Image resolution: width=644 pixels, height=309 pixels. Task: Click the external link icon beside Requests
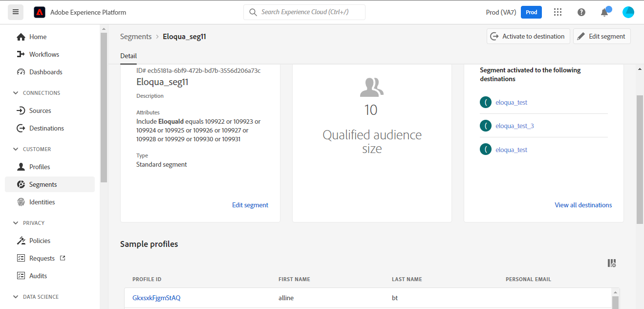coord(62,258)
